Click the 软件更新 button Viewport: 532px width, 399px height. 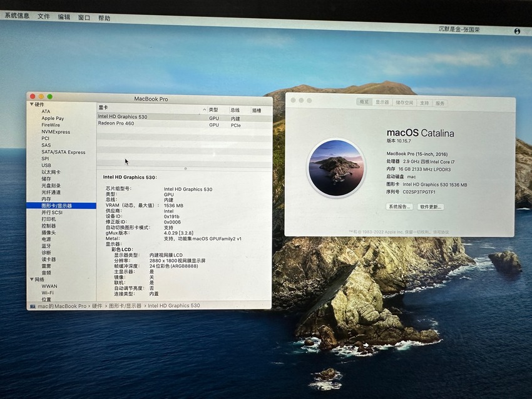point(430,207)
